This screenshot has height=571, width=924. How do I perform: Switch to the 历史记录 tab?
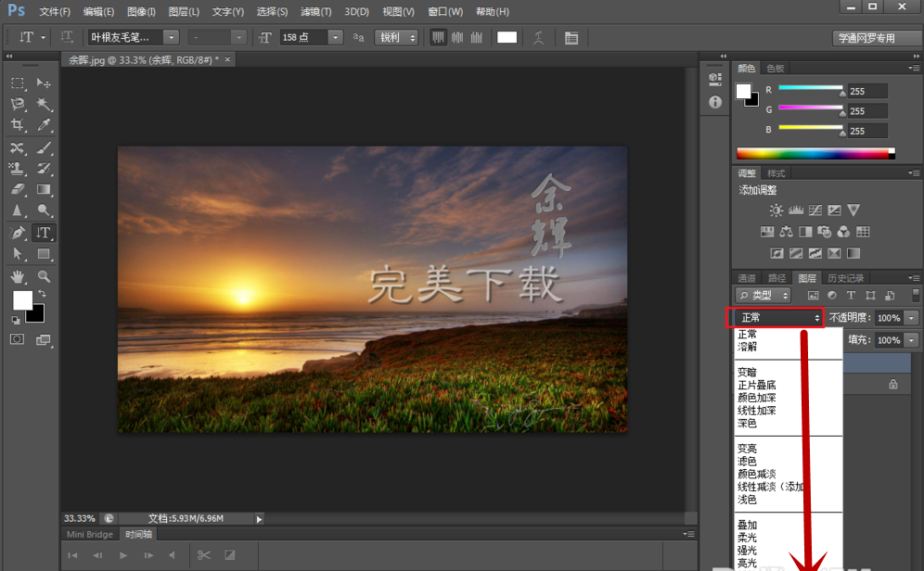tap(845, 278)
